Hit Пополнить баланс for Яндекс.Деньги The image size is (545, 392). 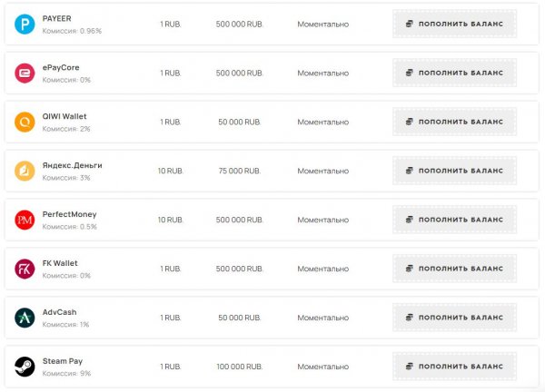pyautogui.click(x=454, y=171)
